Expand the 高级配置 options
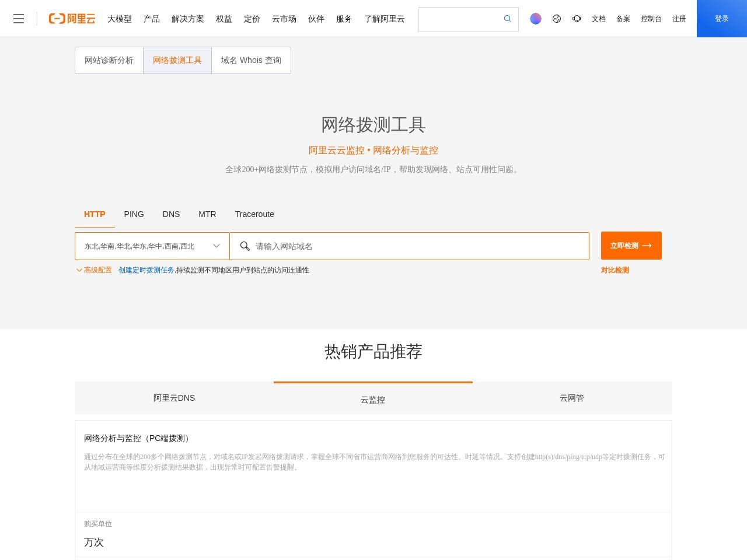The height and width of the screenshot is (560, 747). pos(96,270)
